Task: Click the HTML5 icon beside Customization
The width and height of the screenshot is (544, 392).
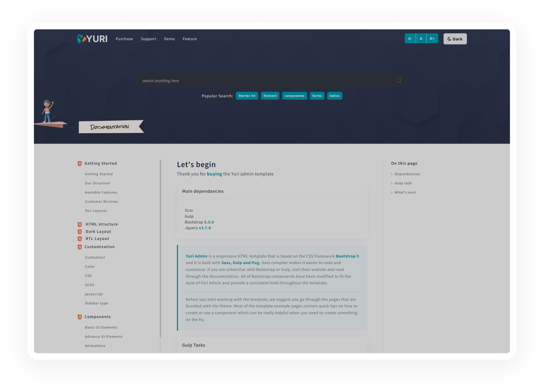Action: coord(80,247)
